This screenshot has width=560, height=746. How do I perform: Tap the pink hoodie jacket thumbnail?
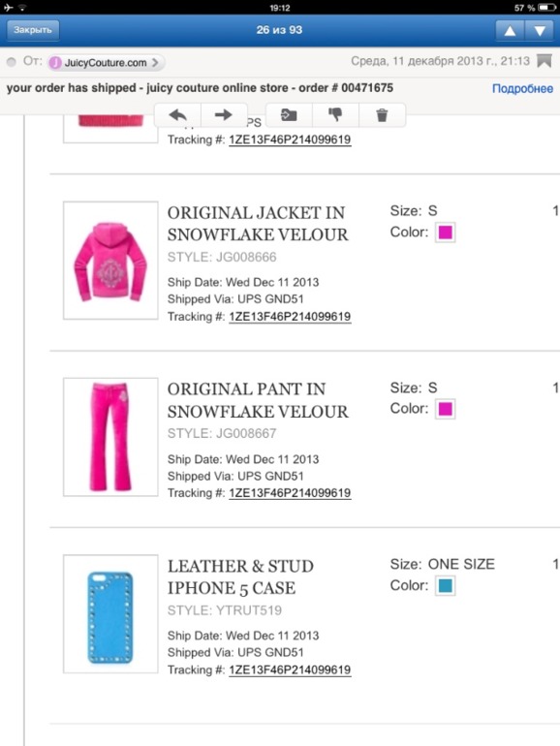tap(110, 261)
